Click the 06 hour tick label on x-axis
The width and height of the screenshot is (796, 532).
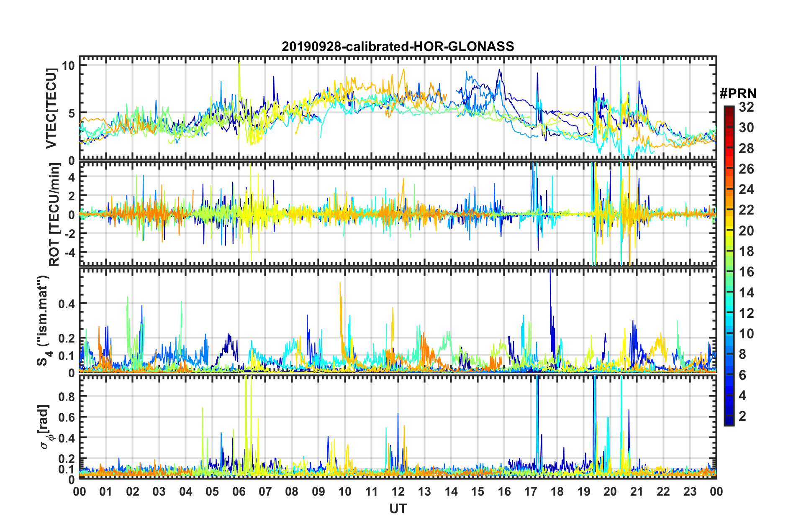pyautogui.click(x=239, y=491)
